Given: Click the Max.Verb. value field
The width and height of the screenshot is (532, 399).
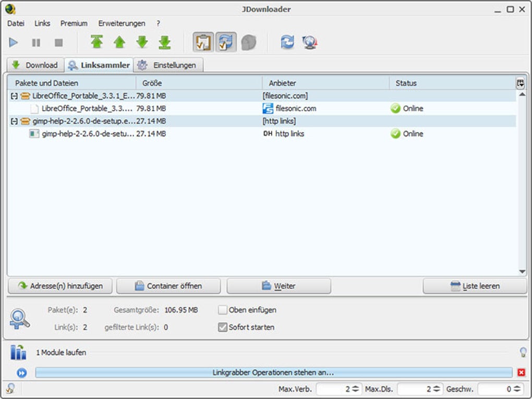Looking at the screenshot, I should 334,389.
